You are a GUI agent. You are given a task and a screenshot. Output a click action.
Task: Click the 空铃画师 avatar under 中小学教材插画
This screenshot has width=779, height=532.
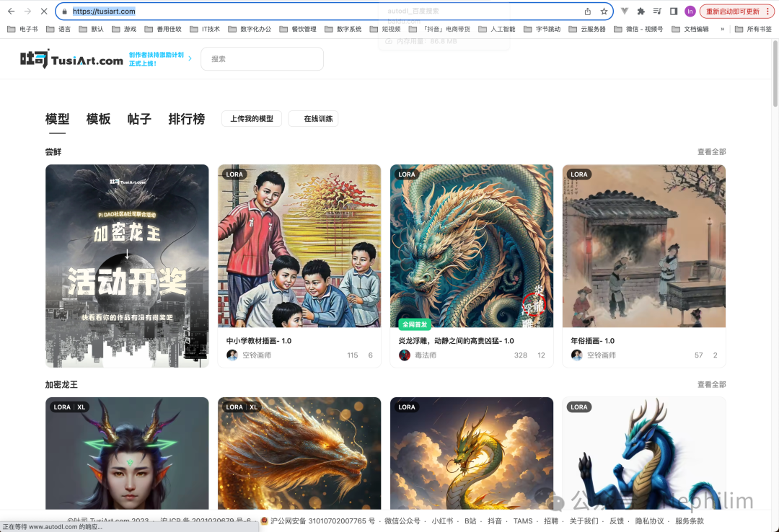(x=232, y=355)
